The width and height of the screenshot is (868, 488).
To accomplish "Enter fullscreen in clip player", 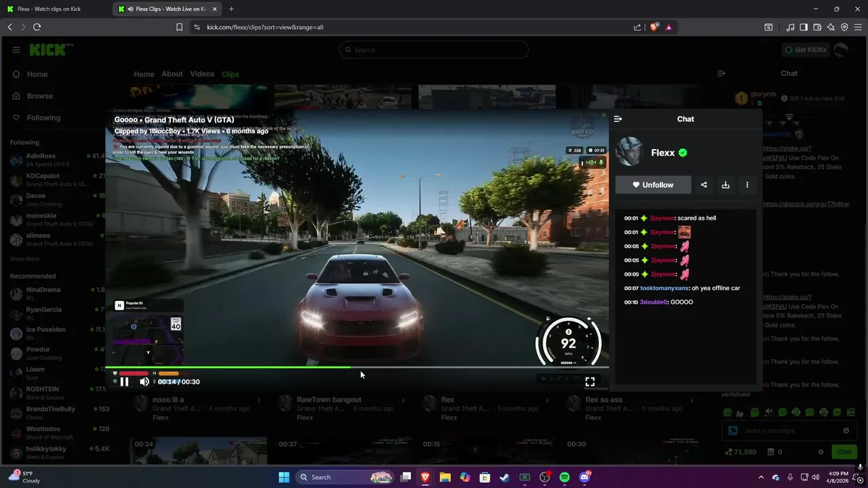I will click(x=590, y=382).
